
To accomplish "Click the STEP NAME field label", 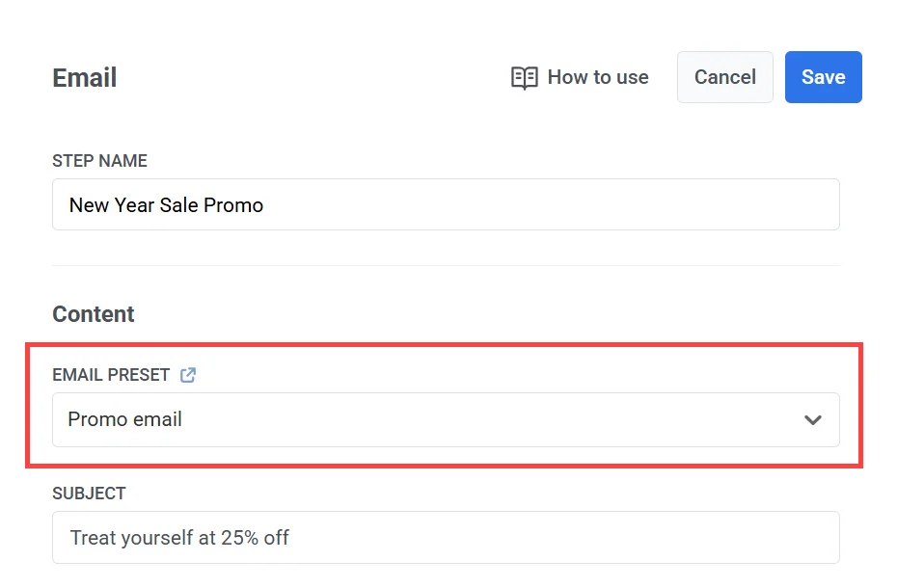I will coord(99,161).
